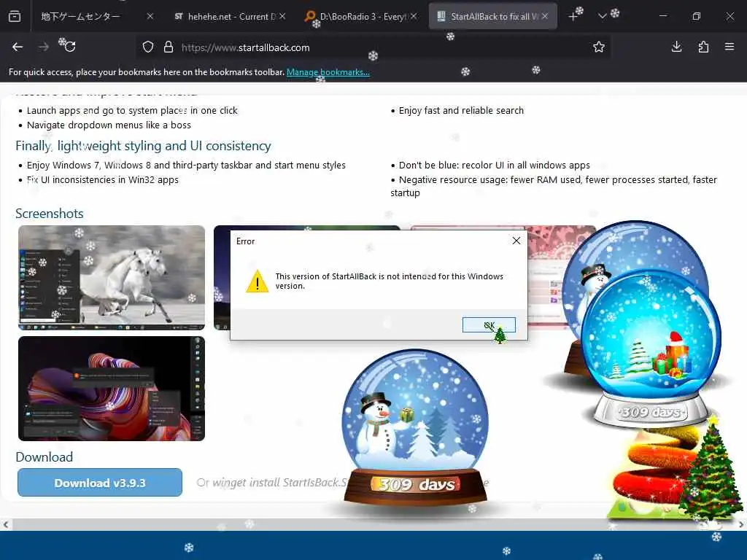
Task: Bookmark this page with the star
Action: (x=599, y=47)
